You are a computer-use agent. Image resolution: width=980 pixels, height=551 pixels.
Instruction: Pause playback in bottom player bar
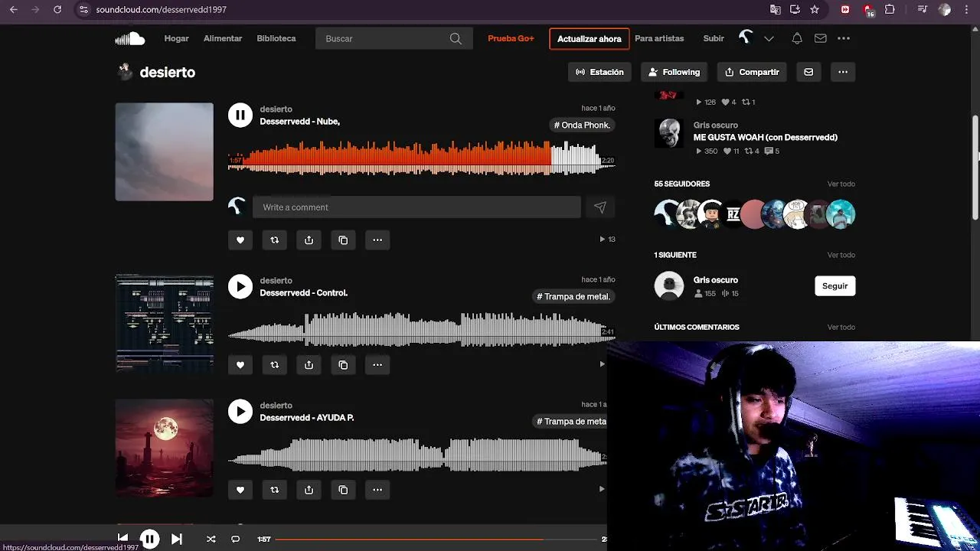coord(149,539)
